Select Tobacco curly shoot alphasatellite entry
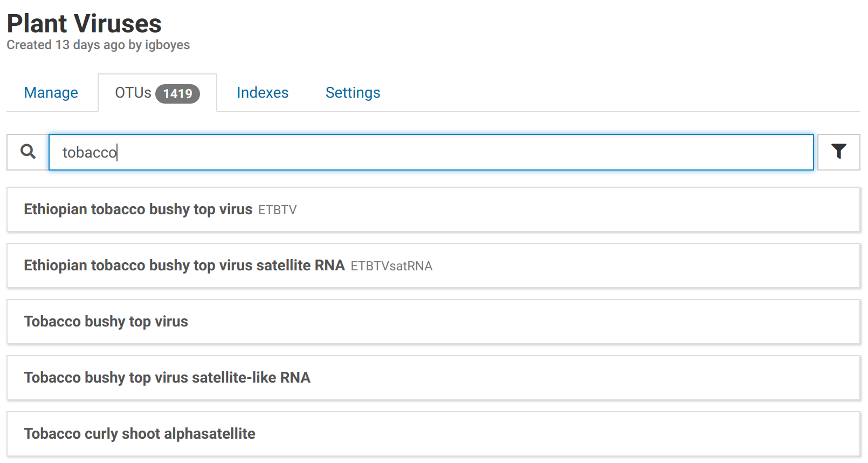This screenshot has height=463, width=868. (140, 434)
